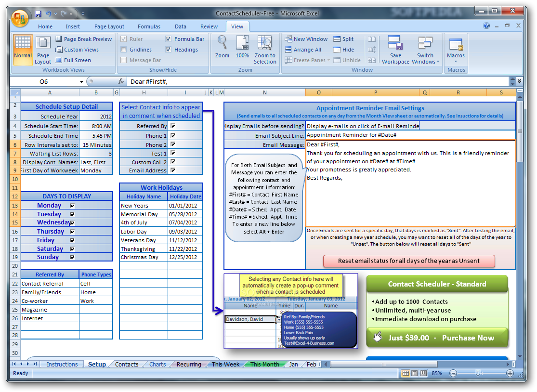Screen dimensions: 537x392
Task: Redo the last action
Action: coord(64,13)
